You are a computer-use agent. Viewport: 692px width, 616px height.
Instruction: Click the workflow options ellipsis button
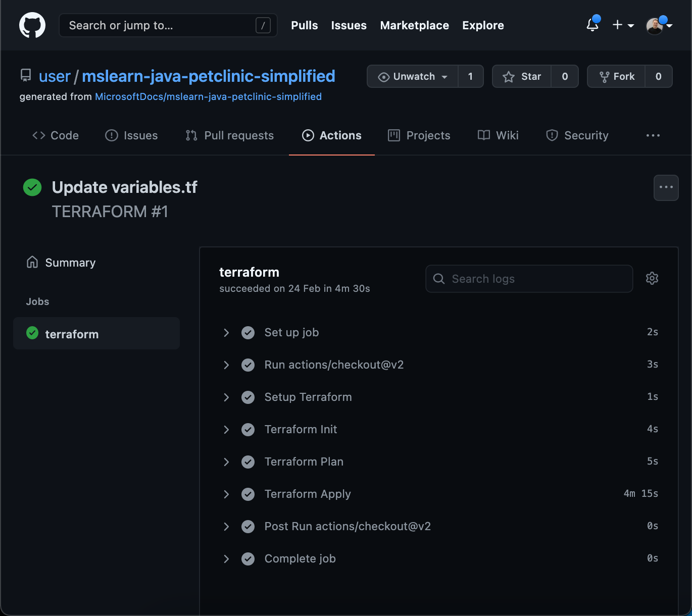[x=666, y=187]
